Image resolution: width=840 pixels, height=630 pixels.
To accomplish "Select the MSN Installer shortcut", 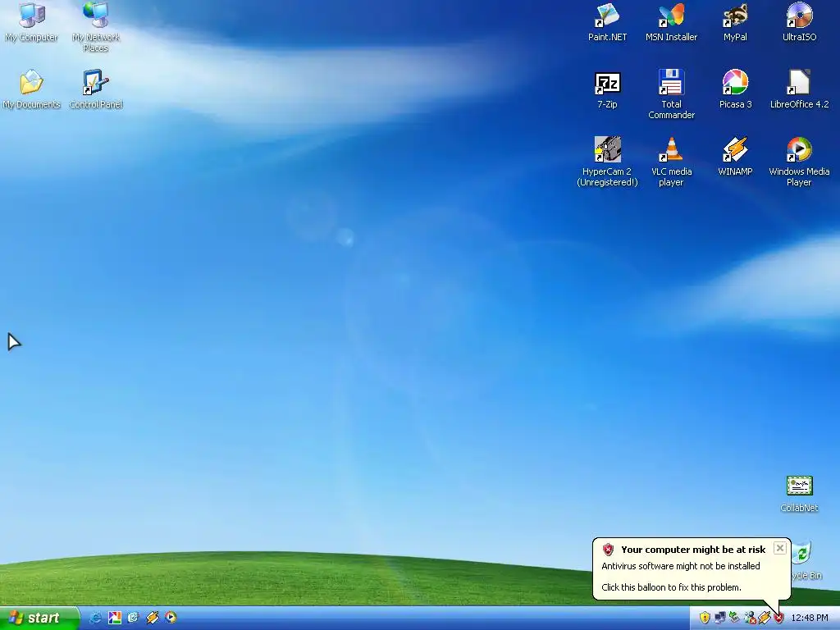I will 671,22.
